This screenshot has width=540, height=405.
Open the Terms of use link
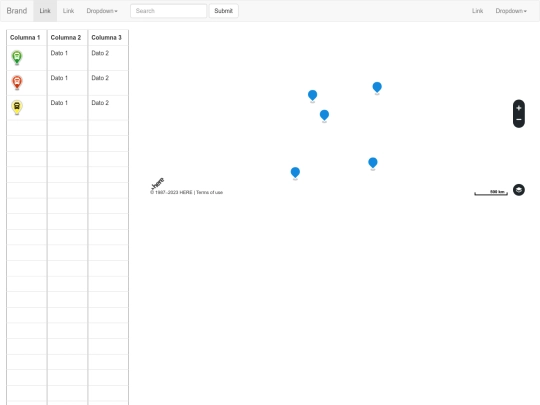tap(209, 192)
